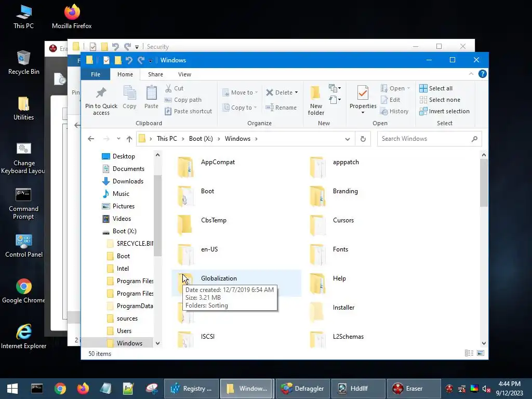
Task: Open Control Panel desktop icon
Action: [x=23, y=246]
